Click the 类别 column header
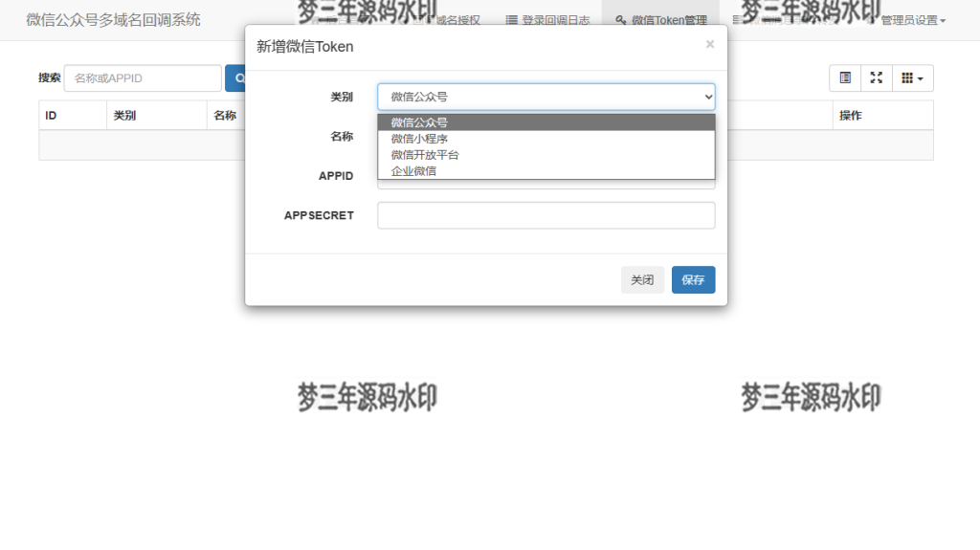The width and height of the screenshot is (980, 550). 156,116
